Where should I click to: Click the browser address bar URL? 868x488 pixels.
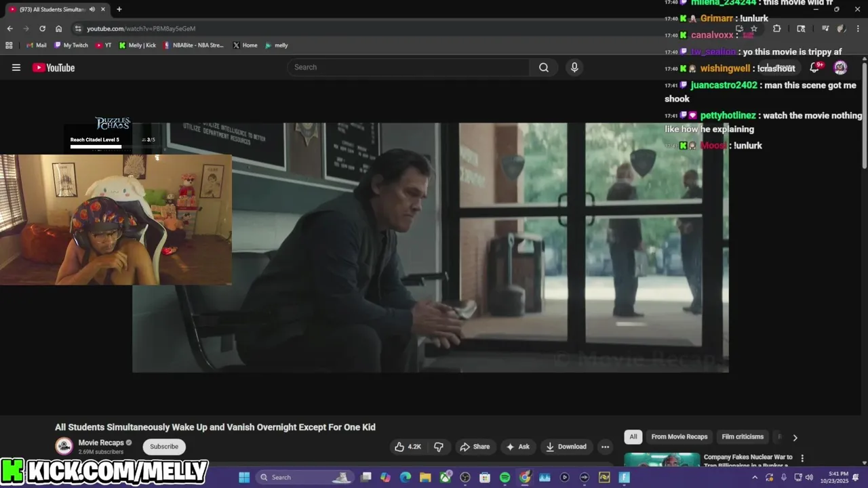coord(141,28)
